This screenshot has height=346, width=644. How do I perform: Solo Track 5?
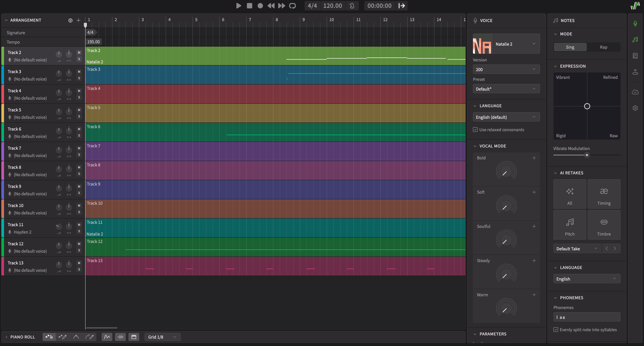click(79, 116)
